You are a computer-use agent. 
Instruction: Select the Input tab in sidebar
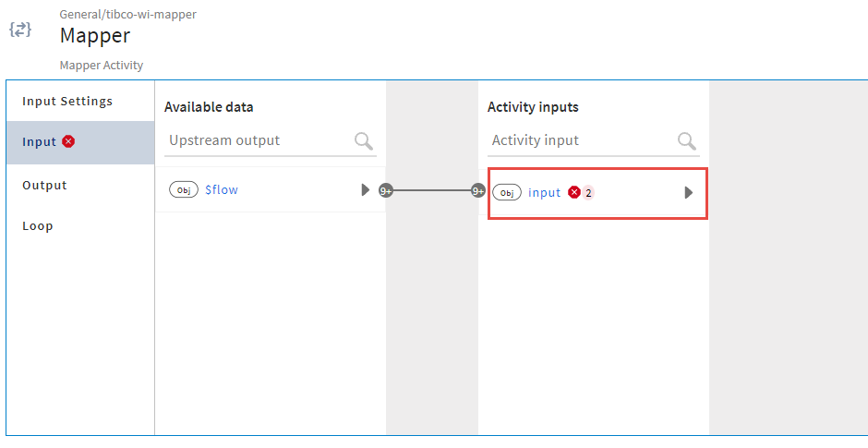pos(40,141)
